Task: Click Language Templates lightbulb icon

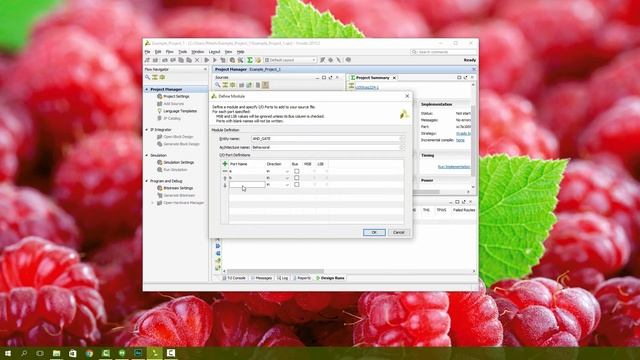Action: click(x=160, y=111)
